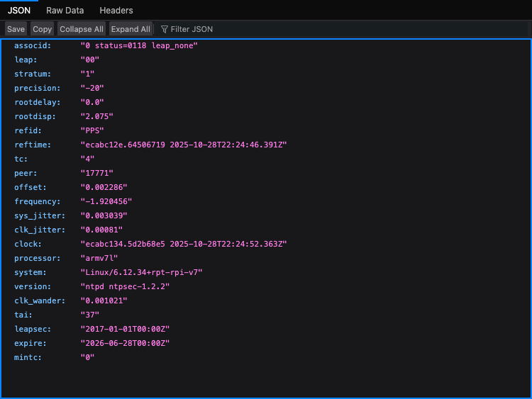Select the refid key label

[28, 130]
